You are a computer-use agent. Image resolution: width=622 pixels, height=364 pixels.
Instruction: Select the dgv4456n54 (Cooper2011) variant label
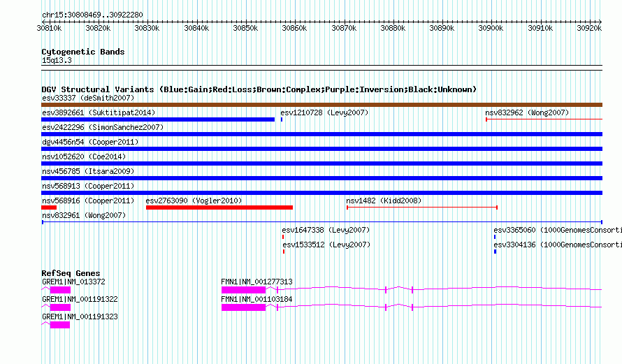click(90, 142)
